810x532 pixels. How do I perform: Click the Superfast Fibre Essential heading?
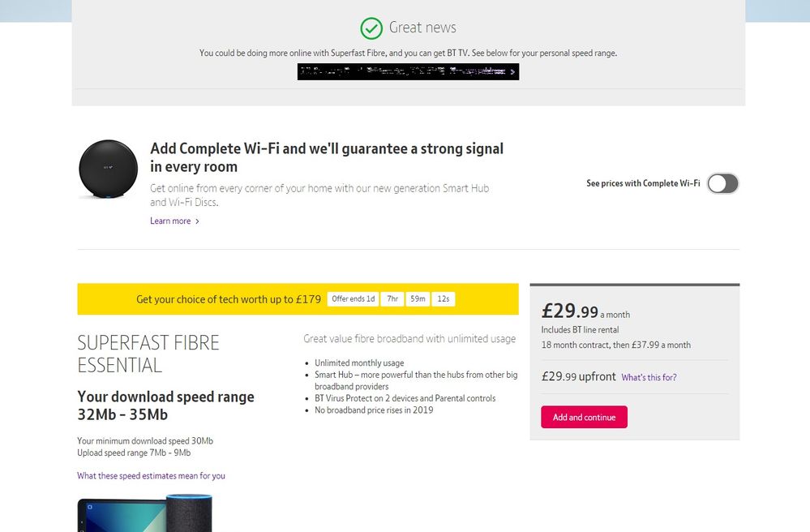[148, 354]
